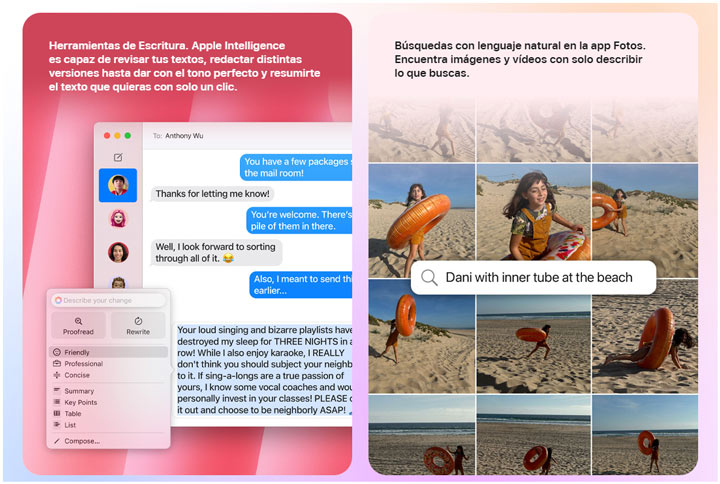The height and width of the screenshot is (484, 720).
Task: Click the highlighted 'Your loud singing' draft text
Action: point(264,370)
